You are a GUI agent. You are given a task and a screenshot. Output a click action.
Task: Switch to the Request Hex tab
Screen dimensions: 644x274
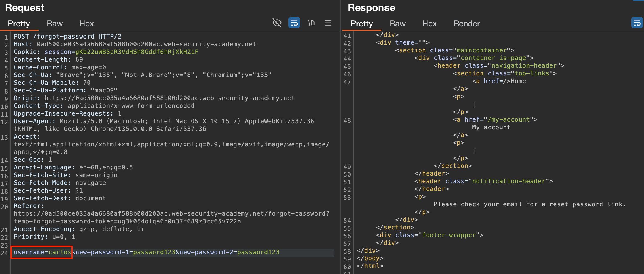click(86, 24)
